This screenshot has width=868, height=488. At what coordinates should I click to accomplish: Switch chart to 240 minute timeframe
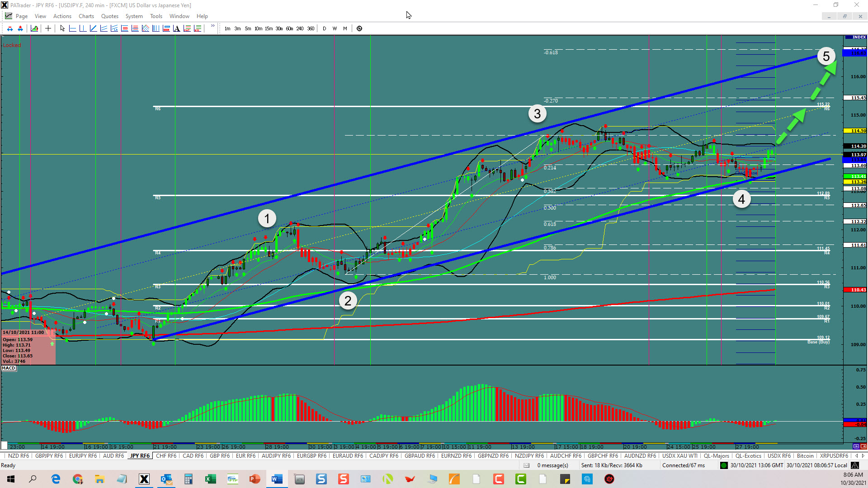click(300, 28)
